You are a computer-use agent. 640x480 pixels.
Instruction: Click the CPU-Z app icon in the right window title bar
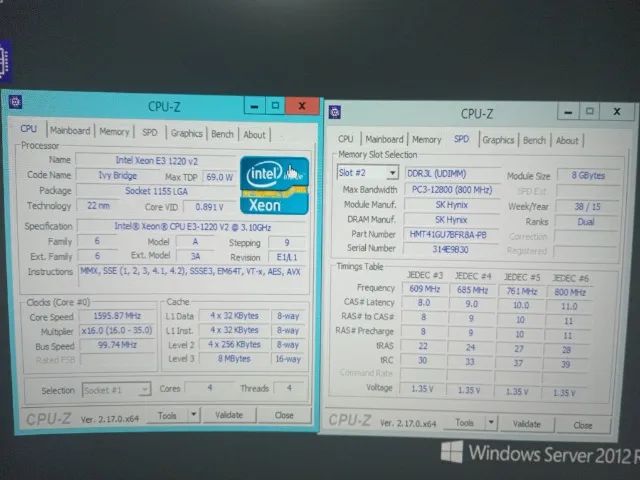[335, 111]
